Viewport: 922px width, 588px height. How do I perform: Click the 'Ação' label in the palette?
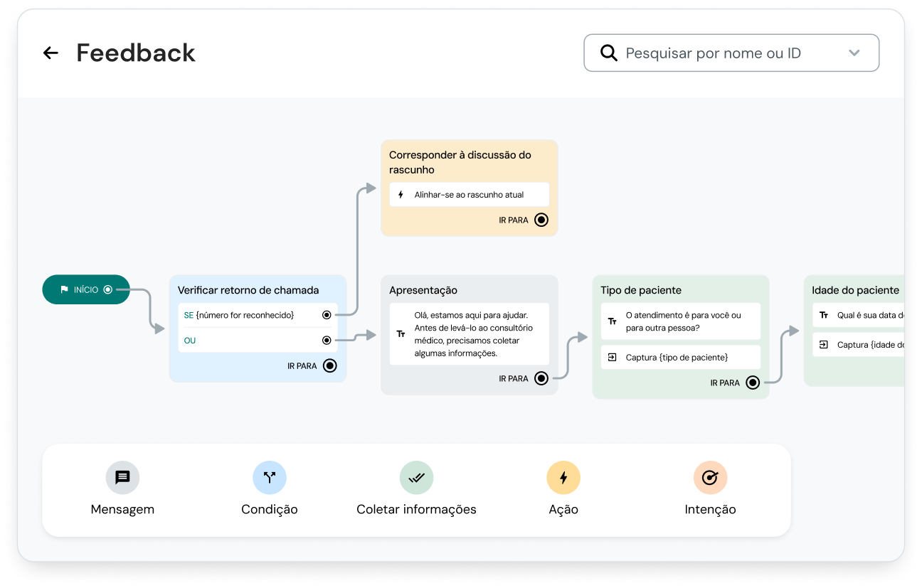pyautogui.click(x=563, y=509)
